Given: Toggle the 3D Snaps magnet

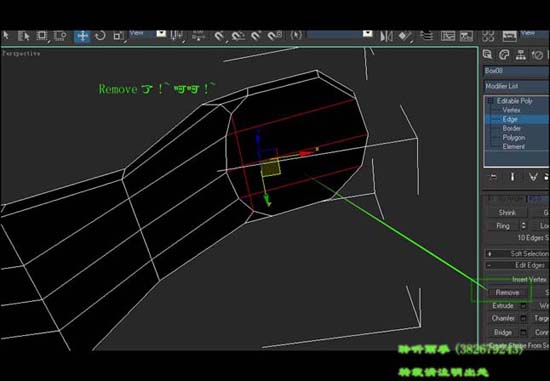Looking at the screenshot, I should [219, 36].
